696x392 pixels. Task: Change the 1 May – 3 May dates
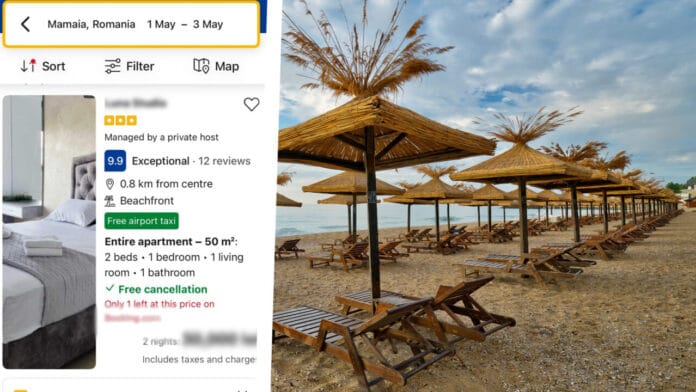coord(185,24)
